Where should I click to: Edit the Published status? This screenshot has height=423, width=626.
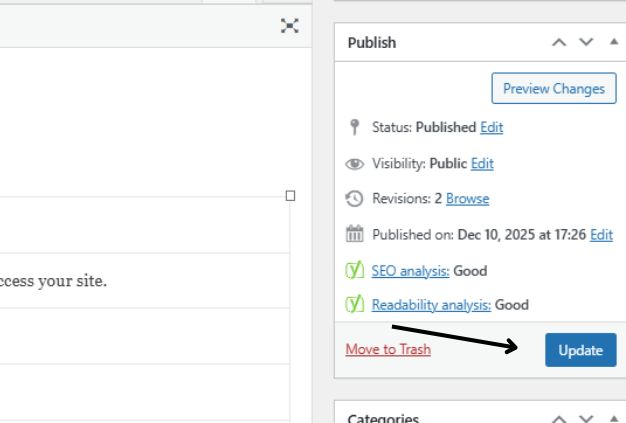coord(491,127)
